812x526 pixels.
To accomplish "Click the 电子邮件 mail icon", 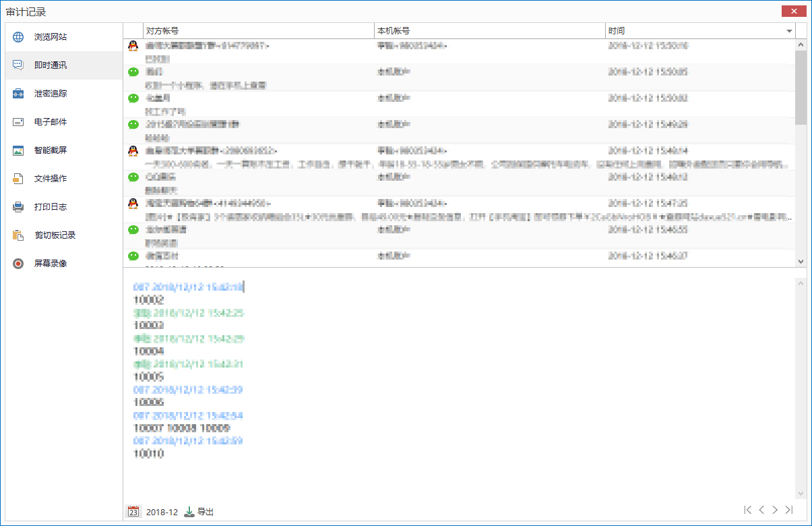I will [x=18, y=122].
